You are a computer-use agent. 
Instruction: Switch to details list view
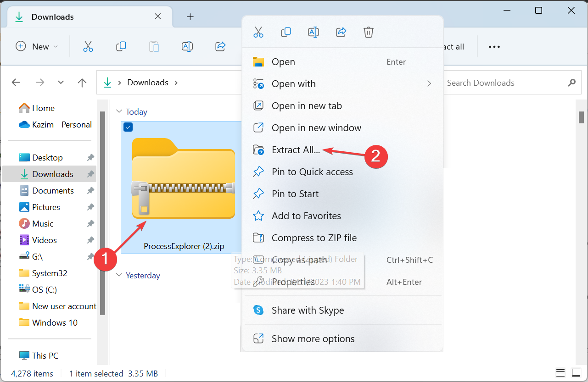click(560, 372)
